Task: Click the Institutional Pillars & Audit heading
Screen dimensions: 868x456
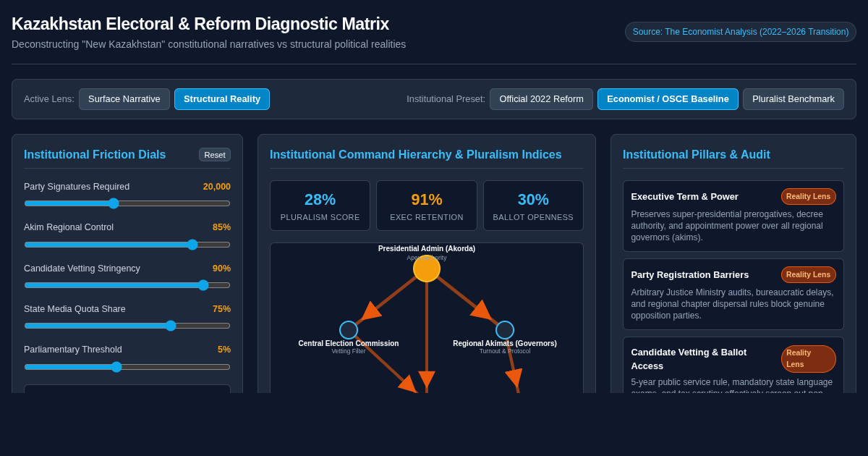Action: point(697,155)
